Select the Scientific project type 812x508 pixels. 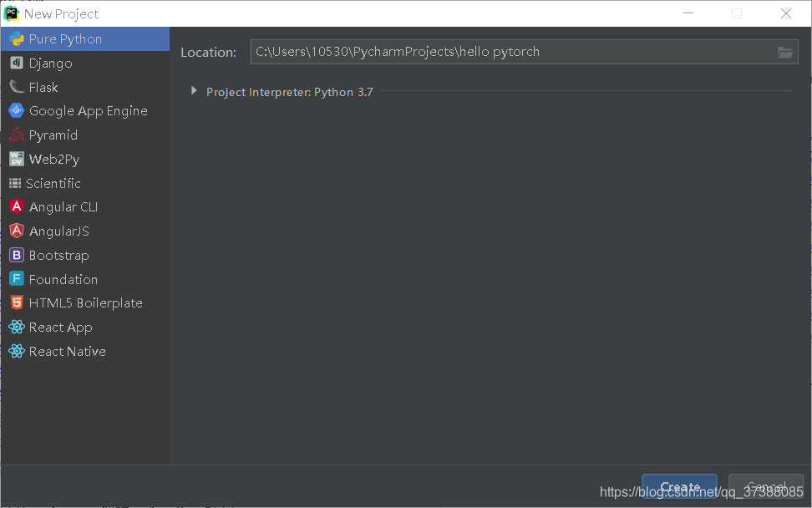pos(85,183)
